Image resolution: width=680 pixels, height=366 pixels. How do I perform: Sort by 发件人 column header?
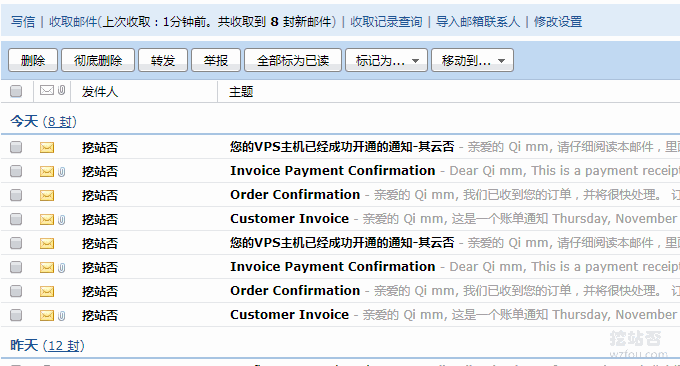point(100,92)
